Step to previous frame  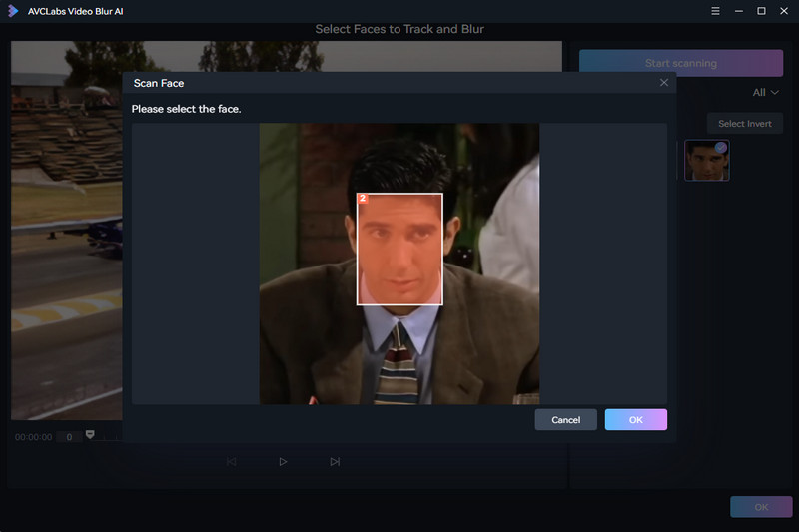click(x=232, y=462)
